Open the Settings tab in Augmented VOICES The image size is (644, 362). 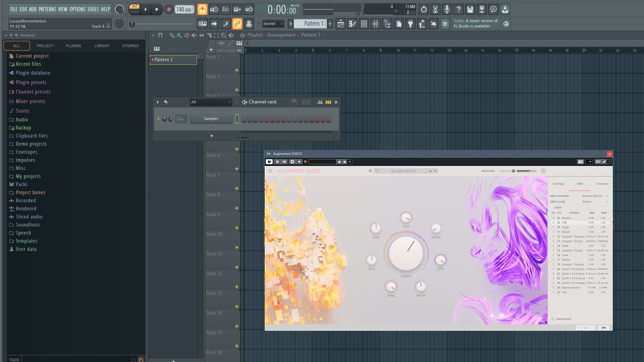558,184
